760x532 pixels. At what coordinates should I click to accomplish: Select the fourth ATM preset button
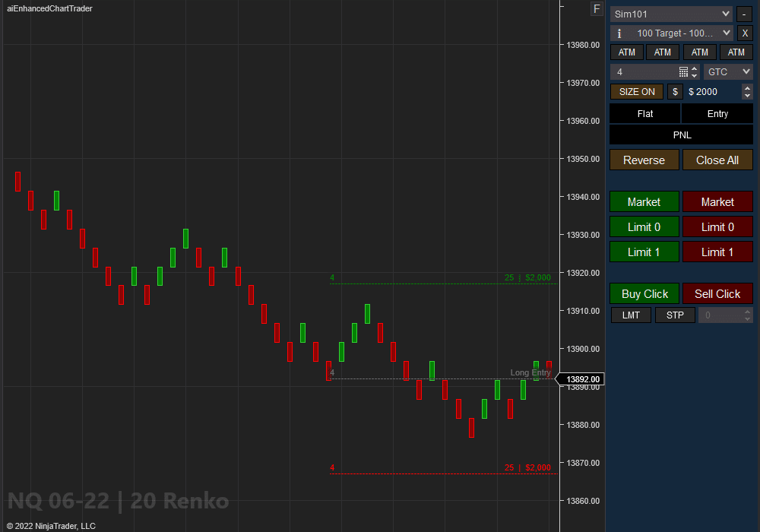pyautogui.click(x=736, y=52)
